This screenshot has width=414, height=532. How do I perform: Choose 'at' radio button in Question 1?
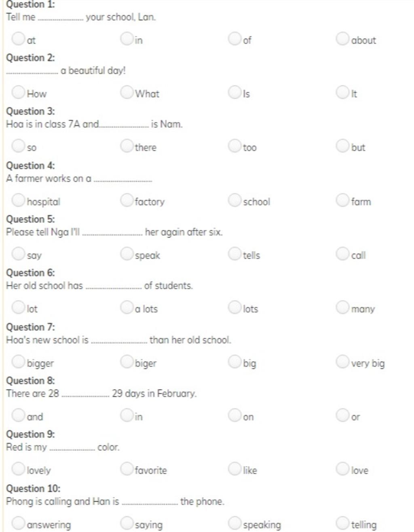point(18,38)
